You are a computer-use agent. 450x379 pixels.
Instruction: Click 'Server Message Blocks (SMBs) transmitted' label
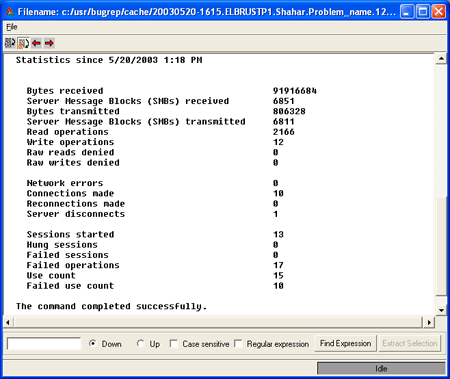pyautogui.click(x=136, y=122)
